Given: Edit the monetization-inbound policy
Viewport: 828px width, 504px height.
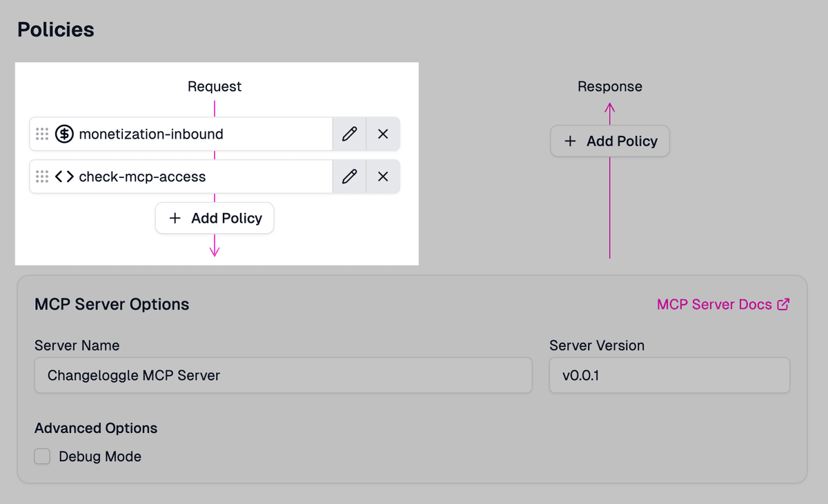Looking at the screenshot, I should click(349, 134).
